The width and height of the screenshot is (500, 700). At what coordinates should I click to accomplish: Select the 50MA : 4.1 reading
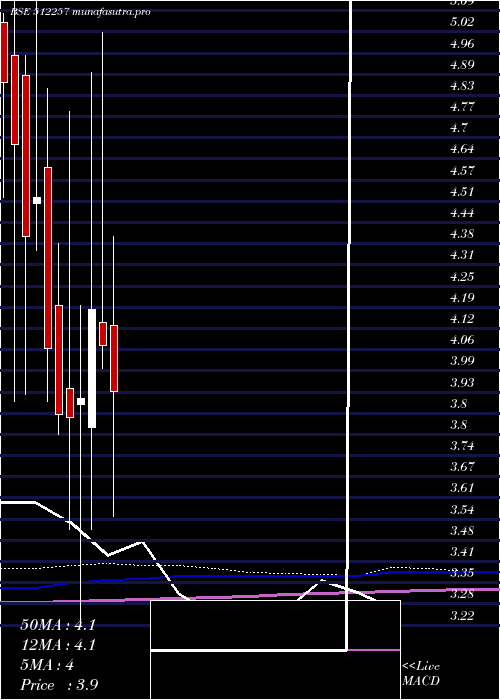click(x=58, y=625)
